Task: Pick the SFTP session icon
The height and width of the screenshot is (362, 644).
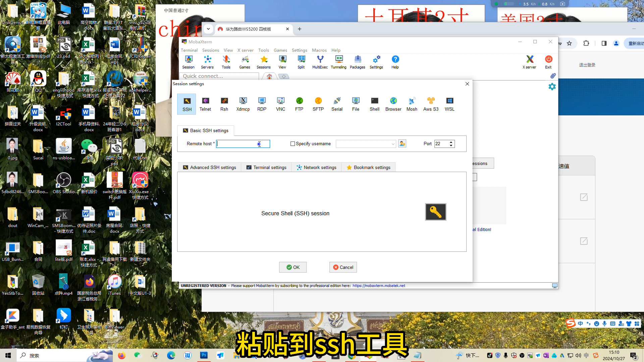Action: pos(318,104)
